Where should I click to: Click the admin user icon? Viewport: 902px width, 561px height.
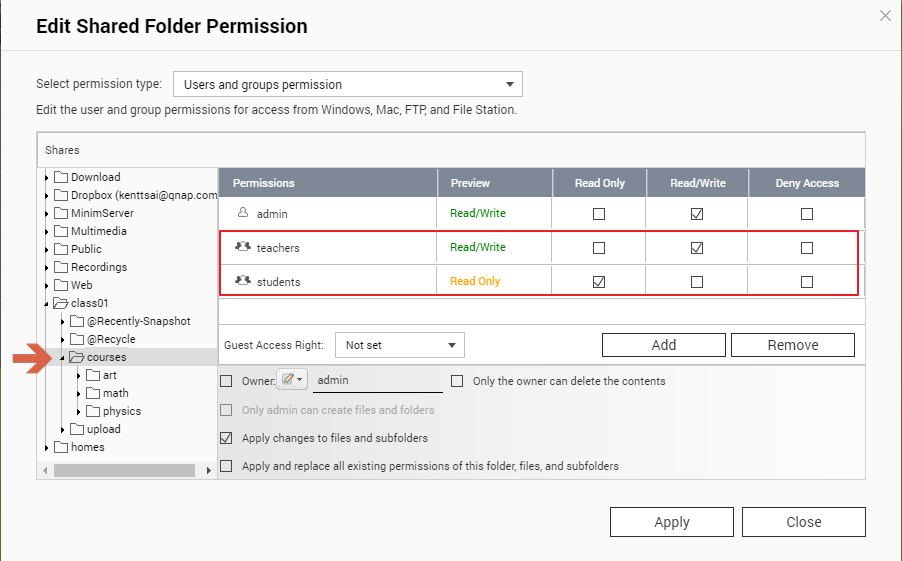242,213
